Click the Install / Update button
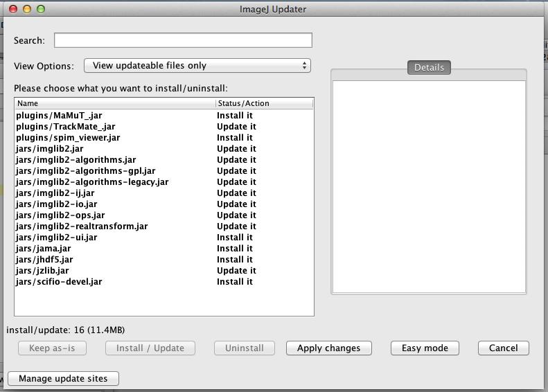The width and height of the screenshot is (548, 392). [x=150, y=348]
